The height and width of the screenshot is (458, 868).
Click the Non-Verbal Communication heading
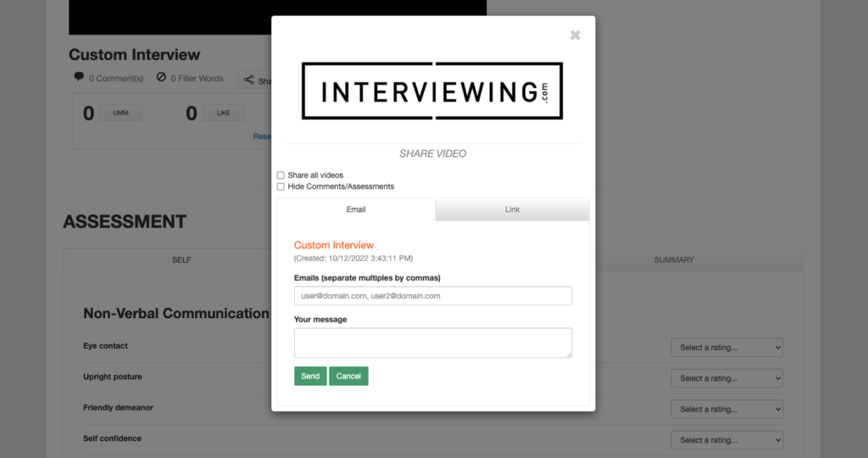176,314
